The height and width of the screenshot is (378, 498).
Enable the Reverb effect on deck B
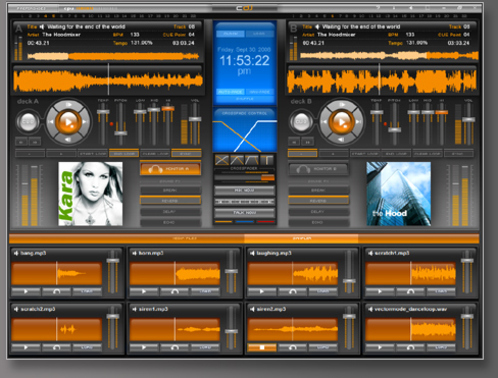pos(318,201)
